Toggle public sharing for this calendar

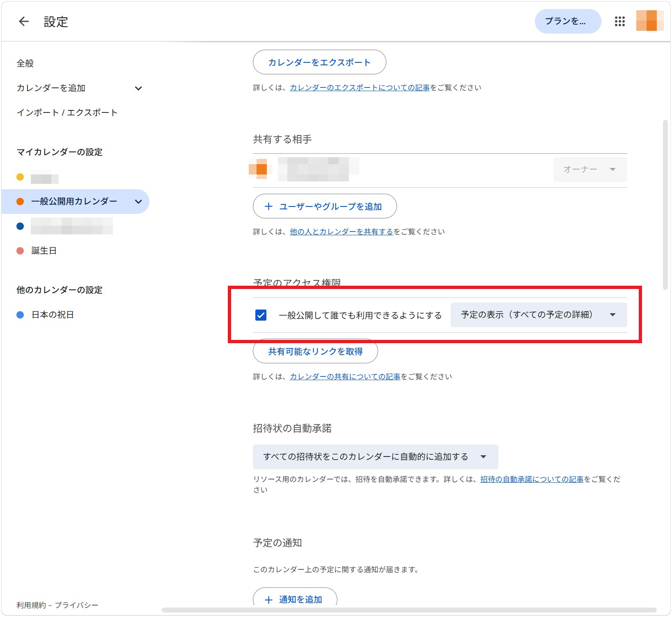click(x=261, y=315)
